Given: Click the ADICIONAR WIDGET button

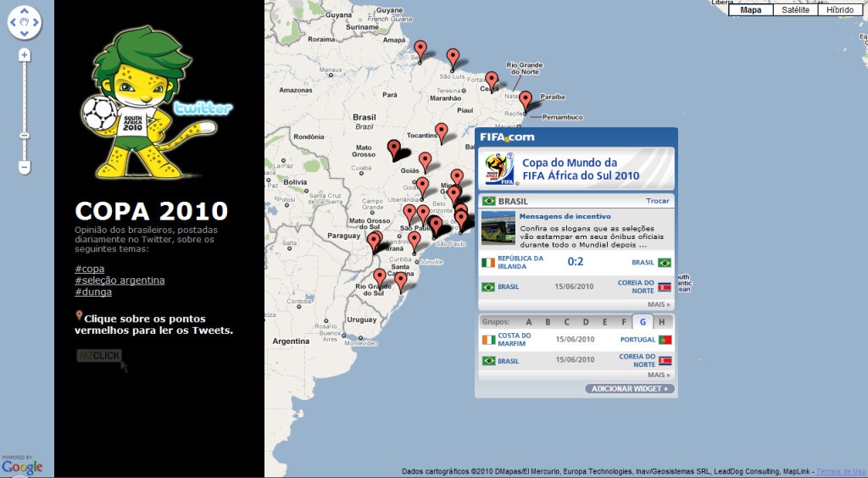Looking at the screenshot, I should 630,389.
